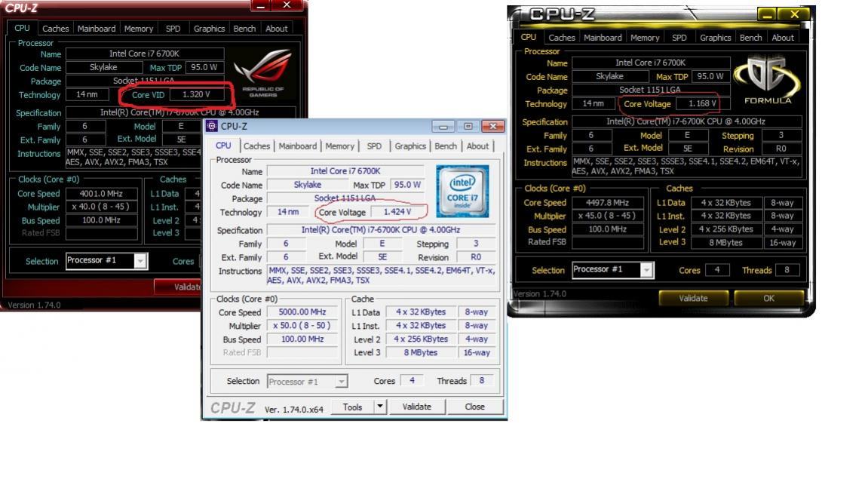Close the yellow OC Formula window
Viewport: 868px width, 488px height.
[794, 14]
